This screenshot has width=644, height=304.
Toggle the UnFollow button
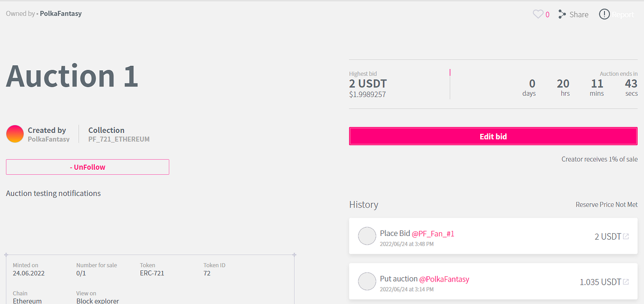(87, 167)
